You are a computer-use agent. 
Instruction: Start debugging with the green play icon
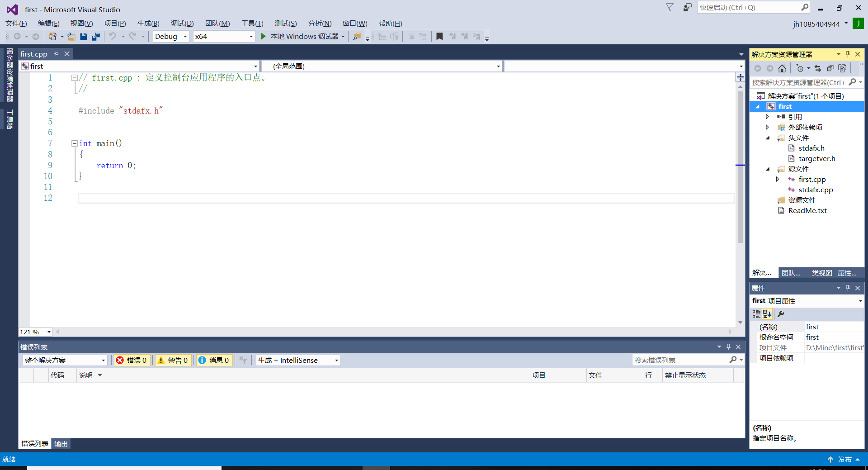(x=263, y=36)
